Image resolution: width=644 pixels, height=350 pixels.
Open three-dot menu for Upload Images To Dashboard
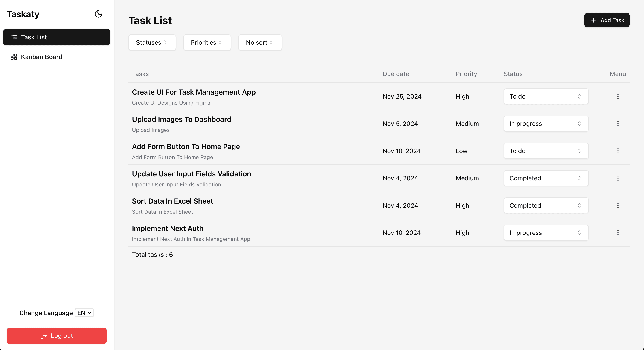tap(618, 124)
